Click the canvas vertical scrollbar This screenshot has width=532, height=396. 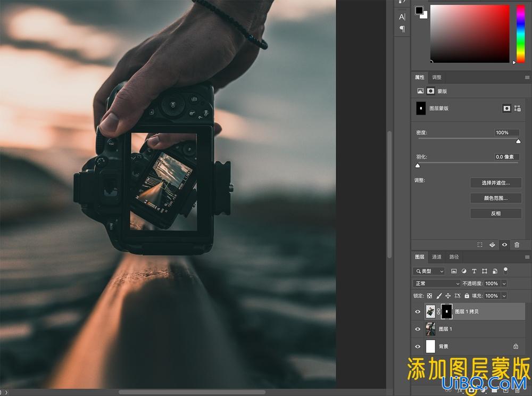point(389,194)
